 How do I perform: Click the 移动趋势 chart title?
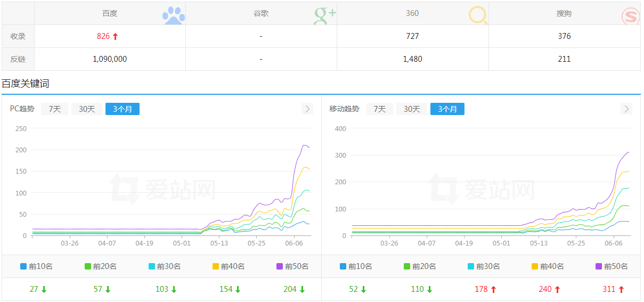(x=345, y=109)
